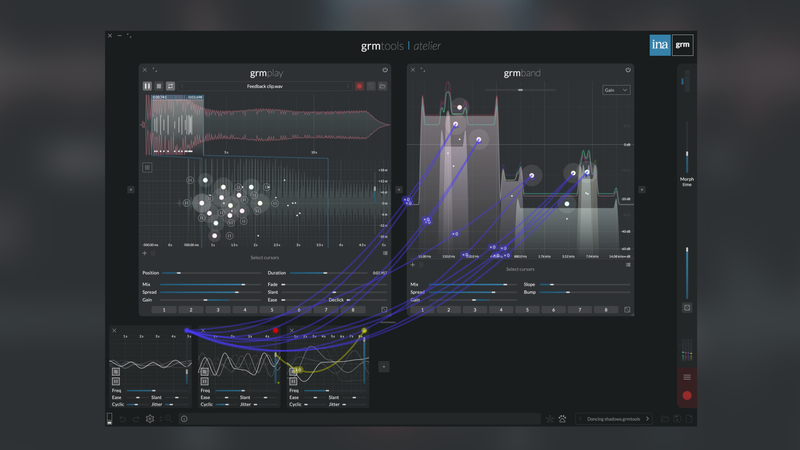
Task: Add a cursor with plus icon in grmplay
Action: pos(145,254)
